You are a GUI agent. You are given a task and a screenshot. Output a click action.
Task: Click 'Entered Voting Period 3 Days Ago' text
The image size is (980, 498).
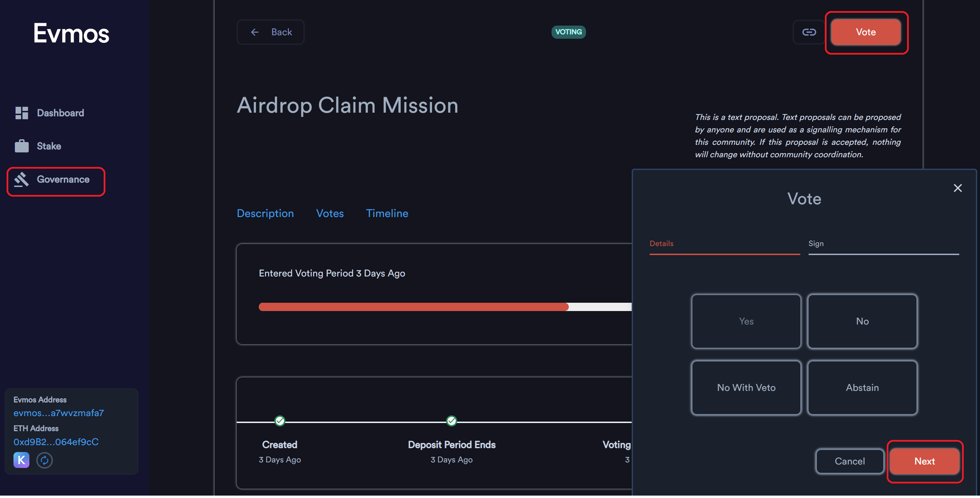332,274
